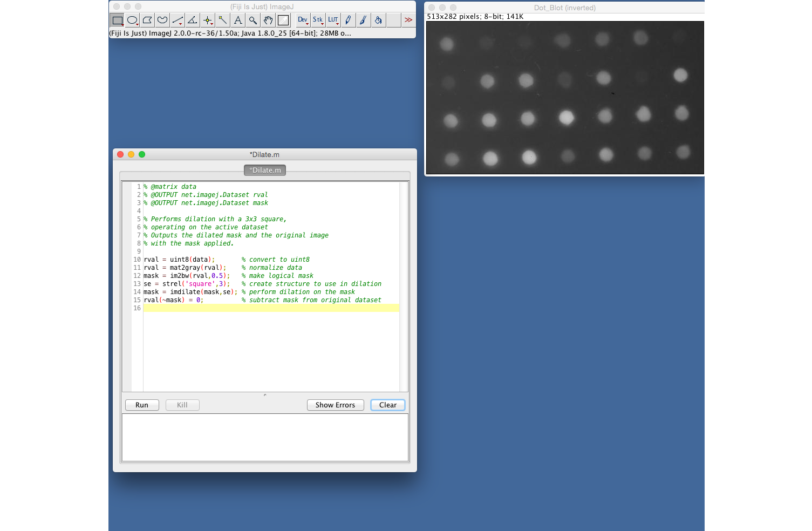
Task: Select the Text tool
Action: [238, 21]
